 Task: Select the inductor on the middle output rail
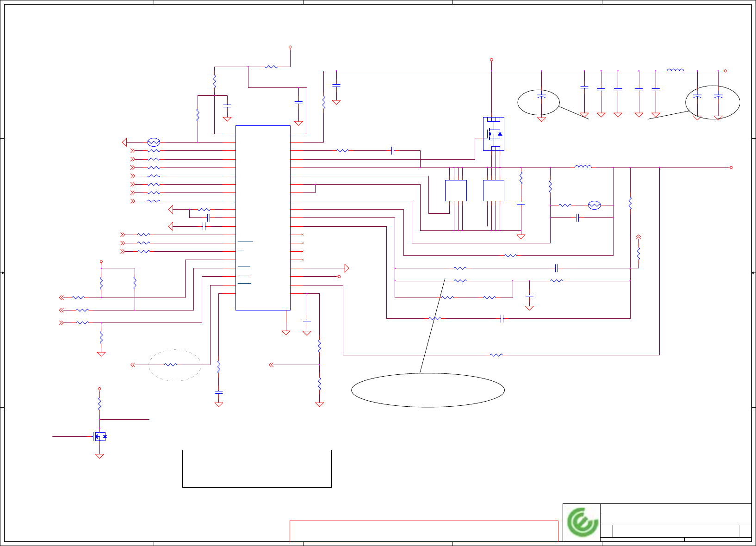click(x=583, y=167)
